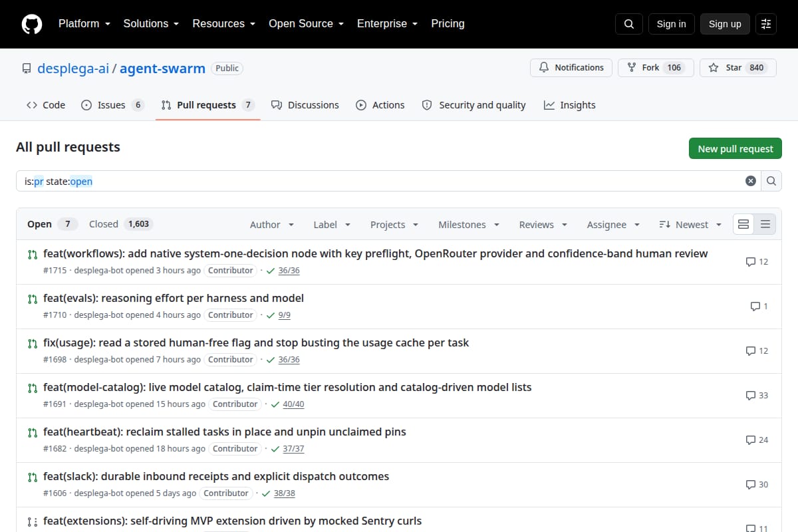Show Closed pull requests filter
The height and width of the screenshot is (532, 798).
click(121, 225)
